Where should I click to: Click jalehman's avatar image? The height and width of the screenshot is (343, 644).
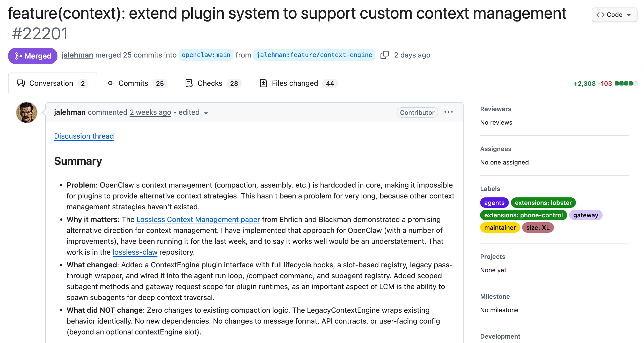[27, 112]
